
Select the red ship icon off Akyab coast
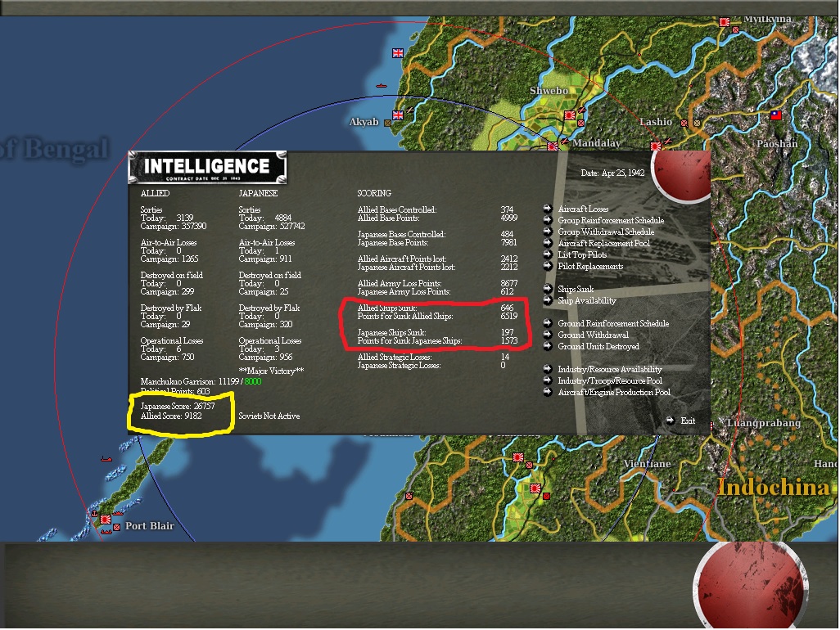coord(382,86)
